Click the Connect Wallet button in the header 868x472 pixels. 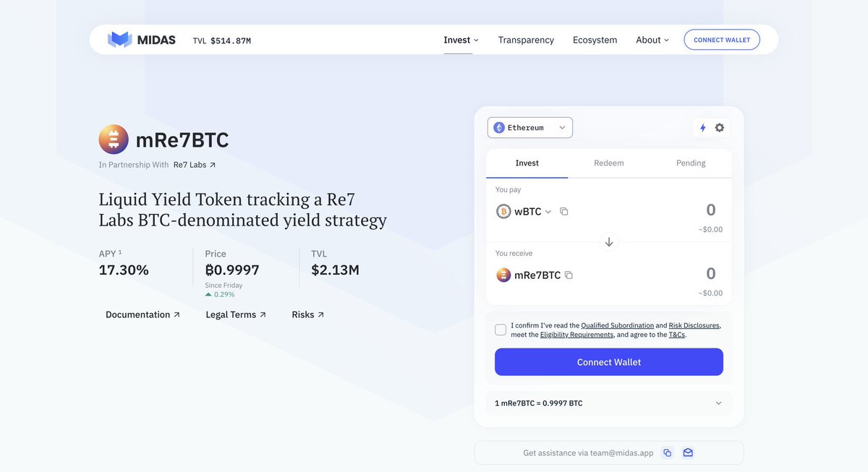click(x=722, y=40)
